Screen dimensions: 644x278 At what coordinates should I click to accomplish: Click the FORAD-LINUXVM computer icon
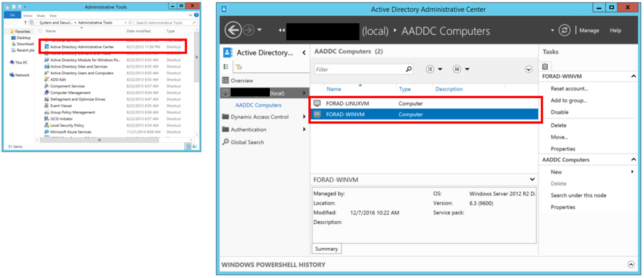coord(317,104)
